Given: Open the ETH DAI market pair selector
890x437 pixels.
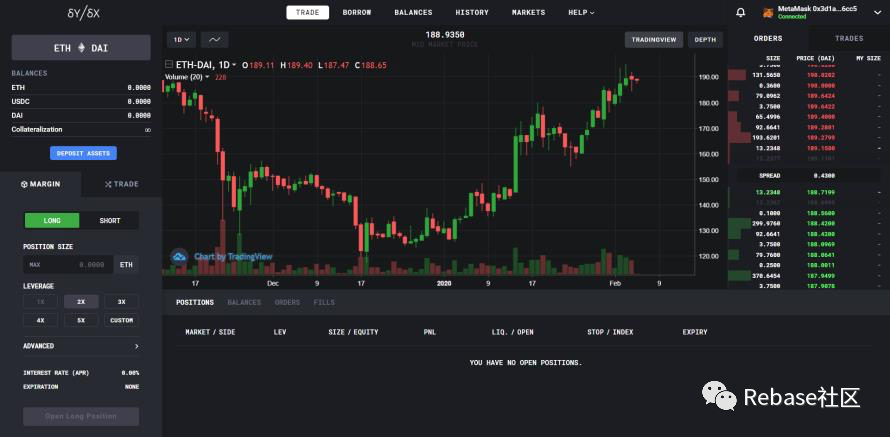Looking at the screenshot, I should [81, 48].
